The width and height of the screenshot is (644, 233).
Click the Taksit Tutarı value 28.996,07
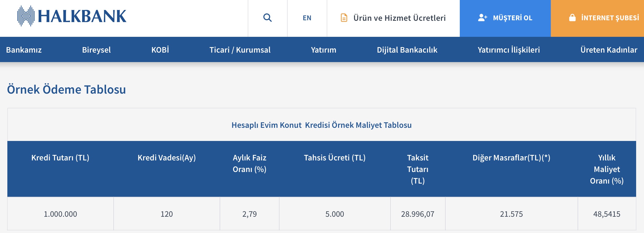[x=418, y=214]
